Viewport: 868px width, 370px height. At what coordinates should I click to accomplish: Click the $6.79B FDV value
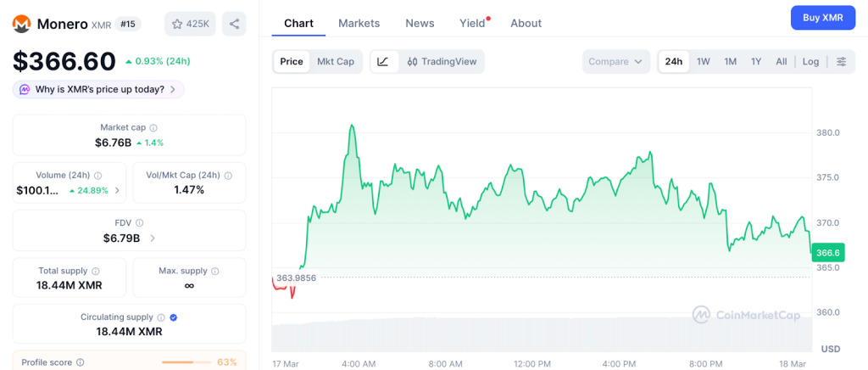[121, 238]
